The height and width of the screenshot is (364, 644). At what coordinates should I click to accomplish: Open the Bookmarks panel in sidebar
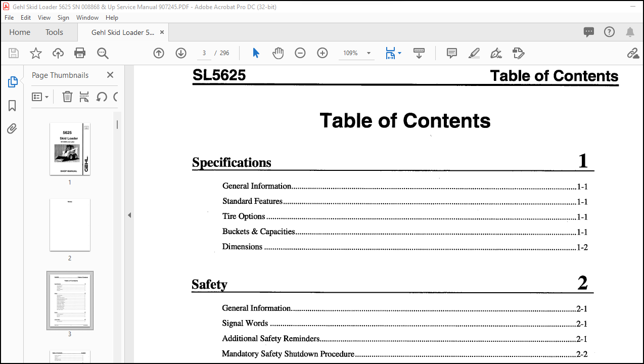(x=13, y=106)
